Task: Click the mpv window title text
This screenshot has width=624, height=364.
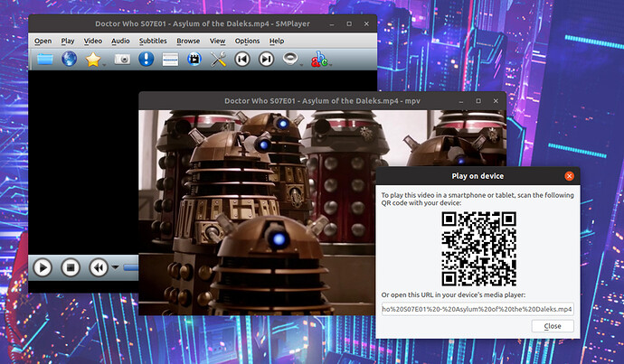Action: tap(322, 101)
